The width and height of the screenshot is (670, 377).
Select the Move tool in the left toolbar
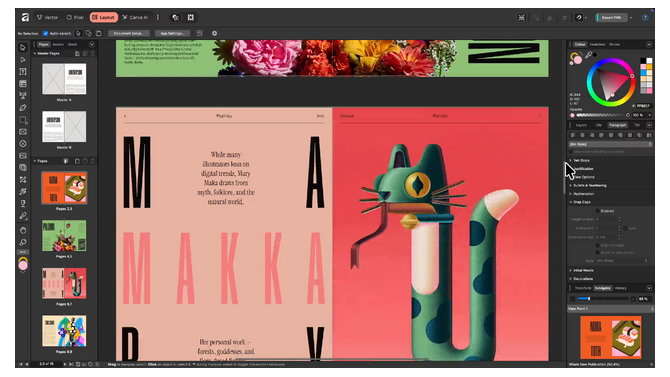[x=23, y=47]
